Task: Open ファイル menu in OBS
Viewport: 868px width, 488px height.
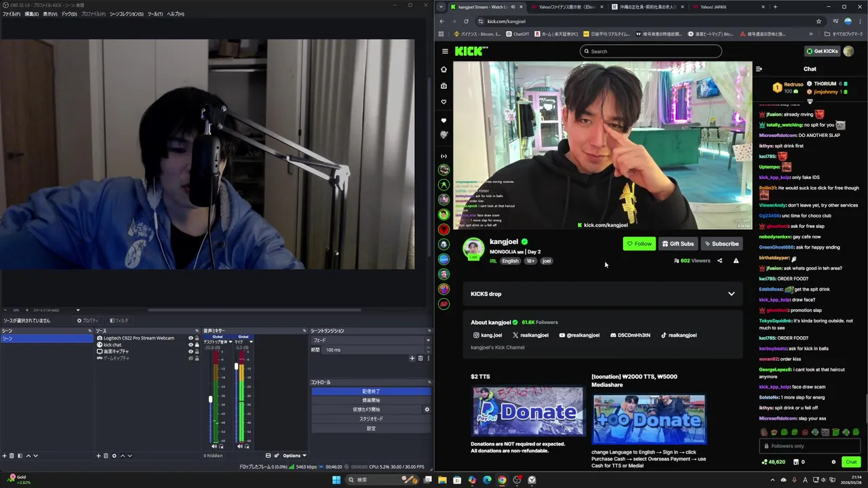Action: [x=10, y=14]
